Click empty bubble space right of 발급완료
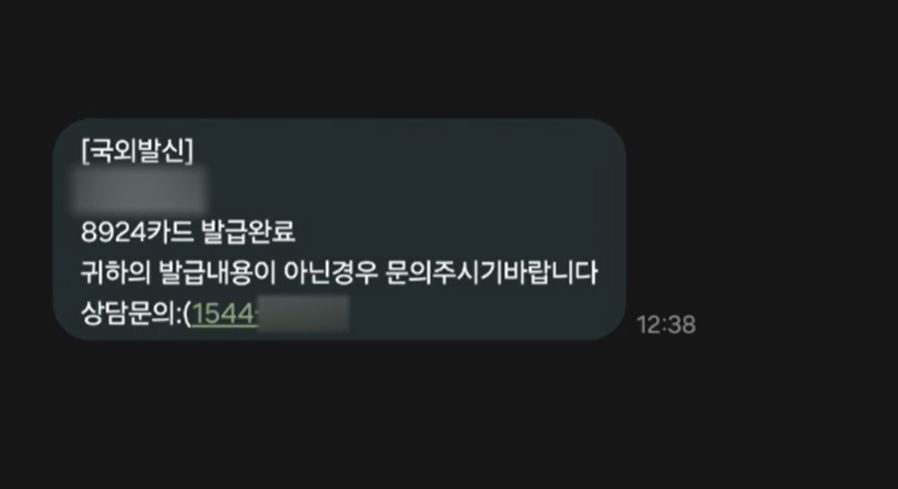The height and width of the screenshot is (489, 898). click(452, 232)
